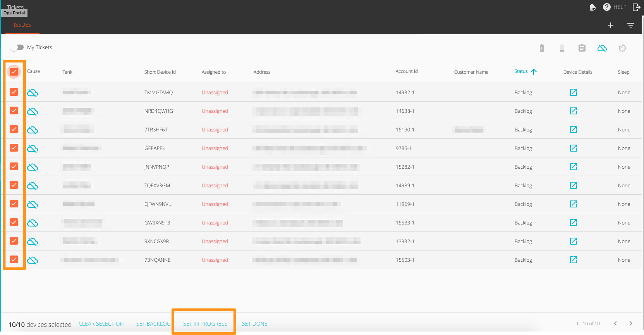644x335 pixels.
Task: Click SET DONE action
Action: pyautogui.click(x=254, y=324)
